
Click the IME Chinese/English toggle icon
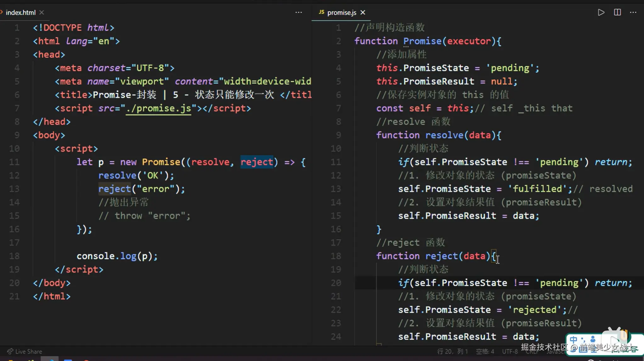[x=573, y=340]
